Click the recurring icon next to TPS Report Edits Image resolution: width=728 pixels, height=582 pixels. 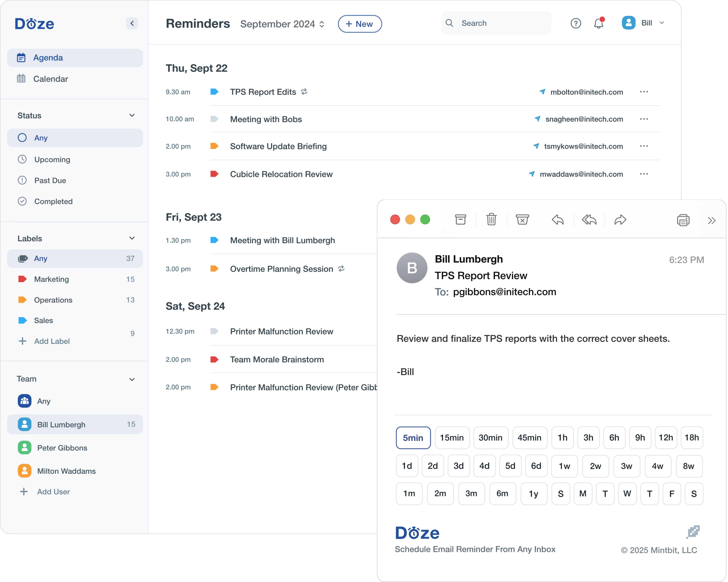(304, 92)
